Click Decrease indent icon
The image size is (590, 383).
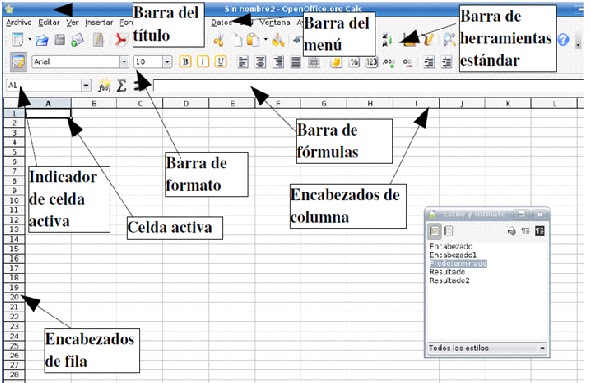click(x=429, y=62)
